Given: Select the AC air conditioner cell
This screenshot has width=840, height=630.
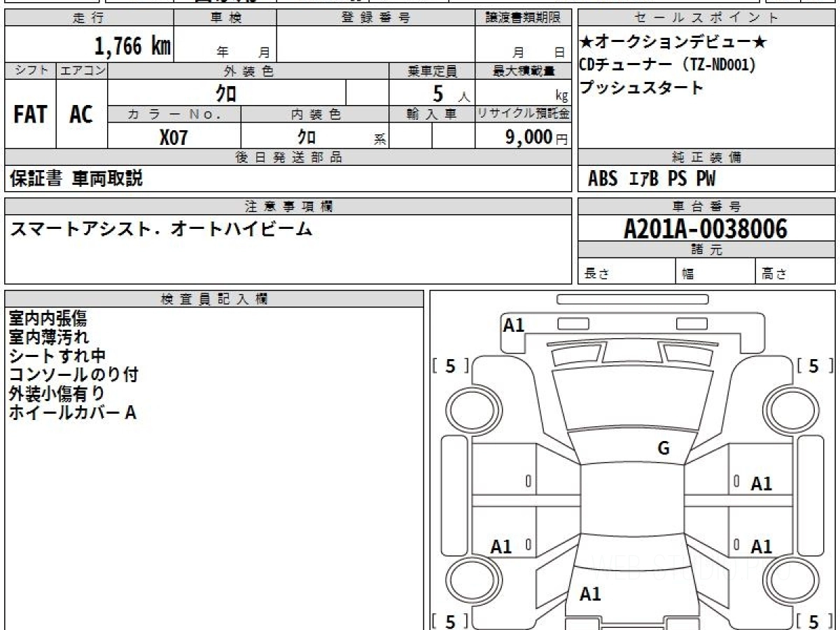Looking at the screenshot, I should [81, 115].
